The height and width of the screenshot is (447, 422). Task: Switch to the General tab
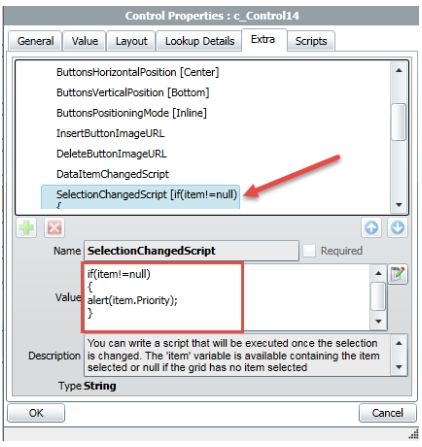(35, 41)
